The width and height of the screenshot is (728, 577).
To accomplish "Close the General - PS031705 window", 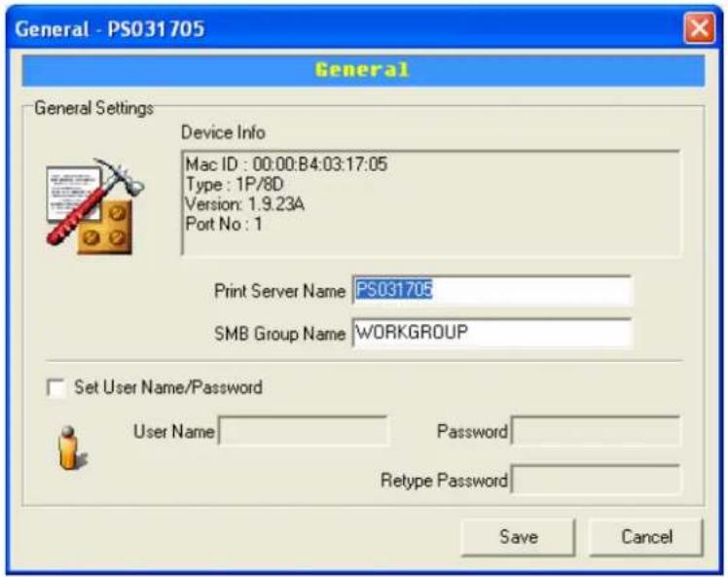I will [x=699, y=28].
